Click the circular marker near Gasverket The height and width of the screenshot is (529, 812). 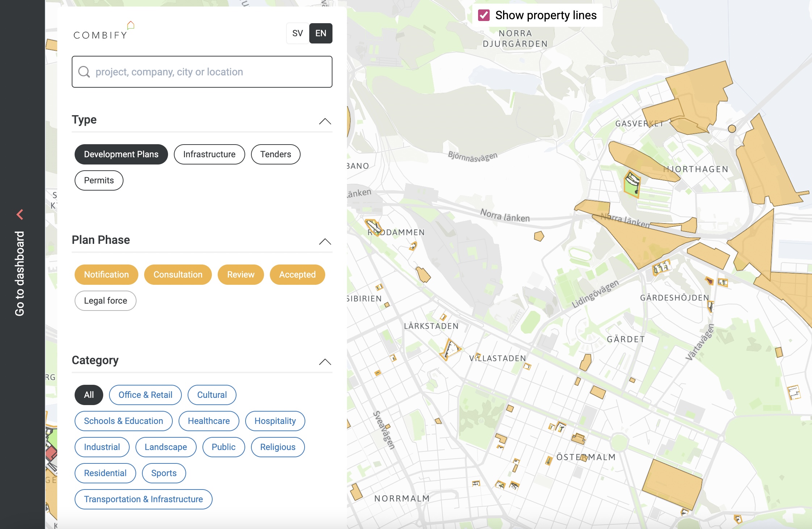(x=732, y=129)
